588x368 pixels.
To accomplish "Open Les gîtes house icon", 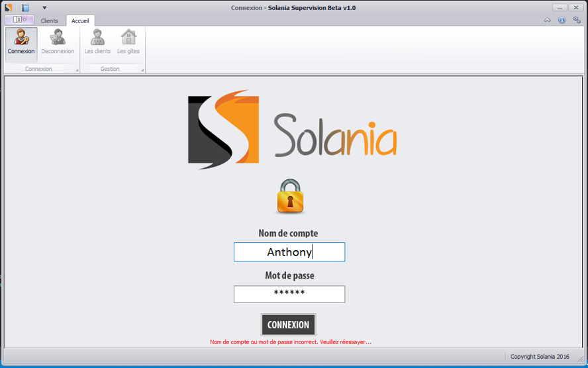I will point(128,42).
